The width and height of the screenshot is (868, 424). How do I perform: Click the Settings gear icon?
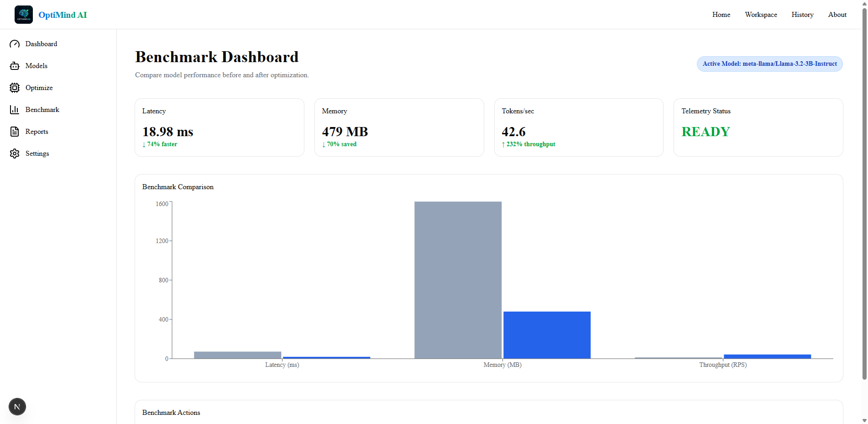click(x=15, y=154)
